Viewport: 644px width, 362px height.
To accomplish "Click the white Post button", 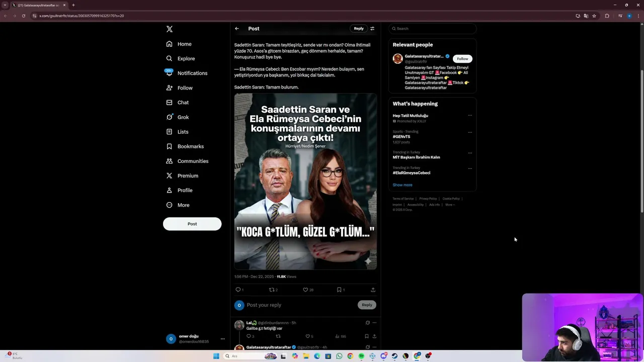I will 192,224.
